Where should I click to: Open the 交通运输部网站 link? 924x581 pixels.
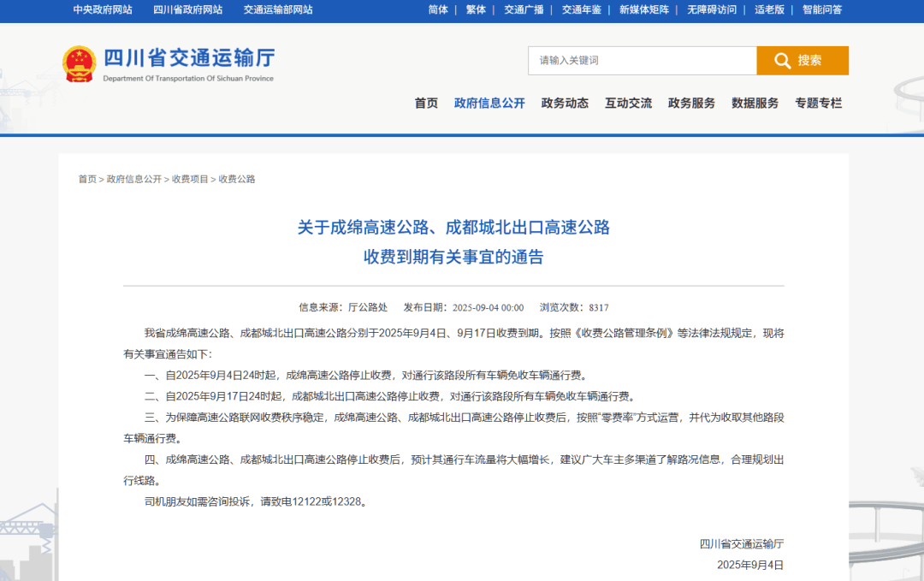point(278,9)
